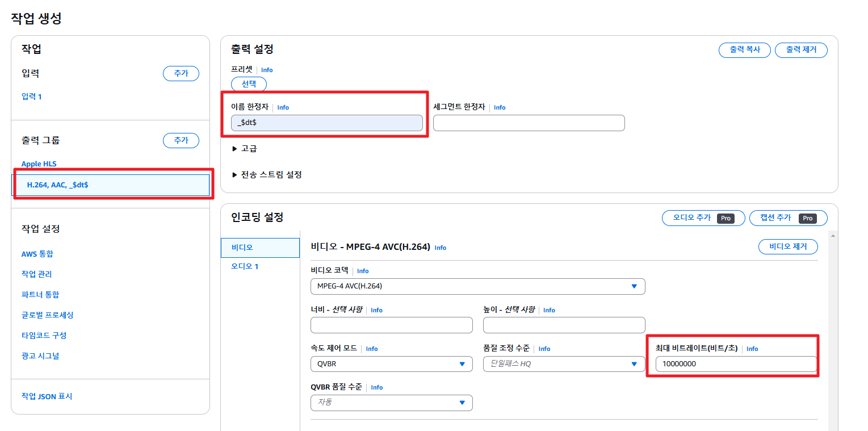
Task: Click the 출력 복사 button
Action: point(745,50)
